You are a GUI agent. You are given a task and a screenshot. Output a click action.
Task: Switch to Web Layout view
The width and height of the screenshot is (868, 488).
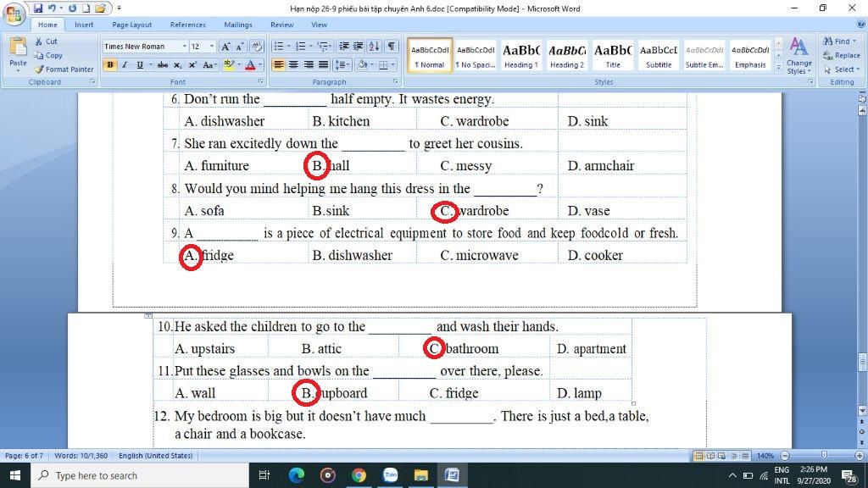(x=722, y=456)
